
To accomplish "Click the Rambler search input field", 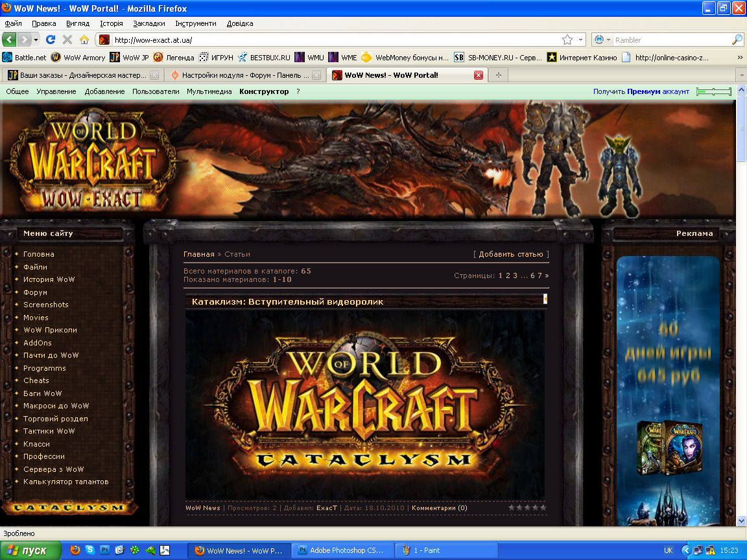I will pyautogui.click(x=672, y=40).
